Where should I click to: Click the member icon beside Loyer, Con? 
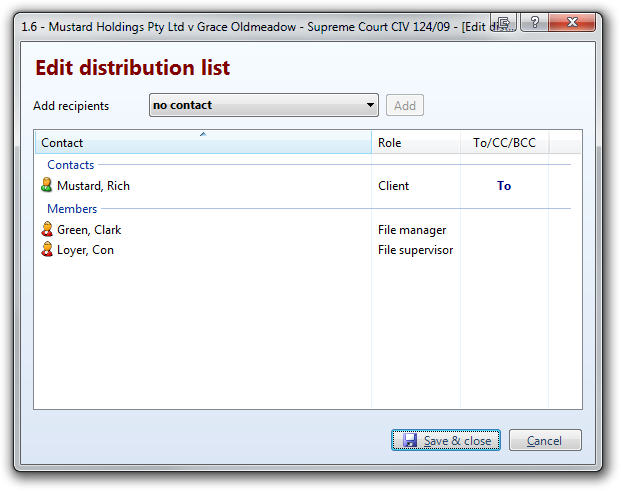47,249
